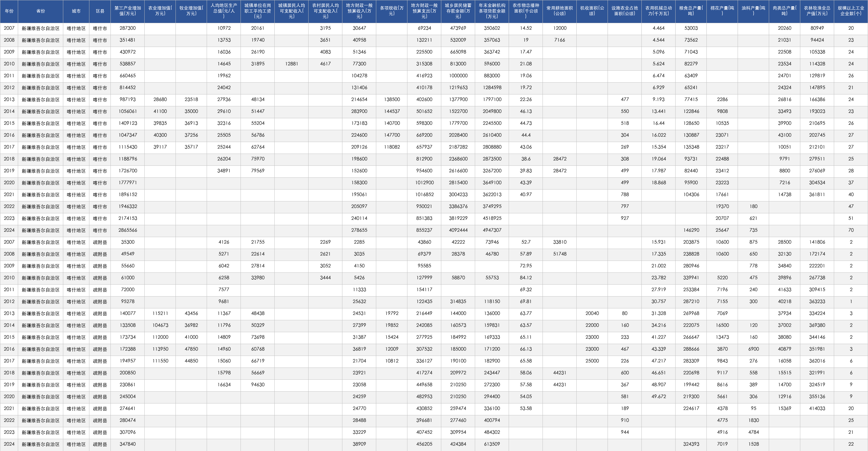Select the 2865566 tertiary industry value cell
This screenshot has height=451, width=868.
point(128,230)
